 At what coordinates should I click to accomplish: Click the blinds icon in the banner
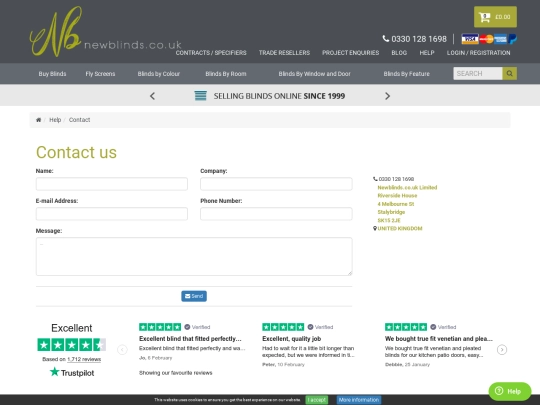(x=200, y=96)
